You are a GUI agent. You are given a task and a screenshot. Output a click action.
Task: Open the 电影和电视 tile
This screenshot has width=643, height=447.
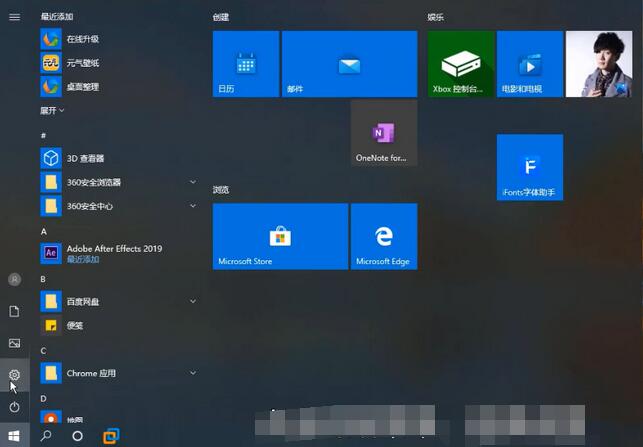530,64
